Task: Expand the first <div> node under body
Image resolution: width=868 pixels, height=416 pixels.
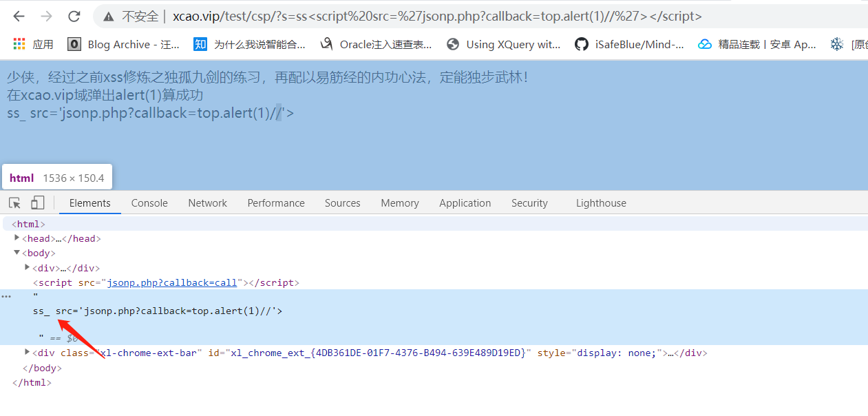Action: pyautogui.click(x=28, y=267)
